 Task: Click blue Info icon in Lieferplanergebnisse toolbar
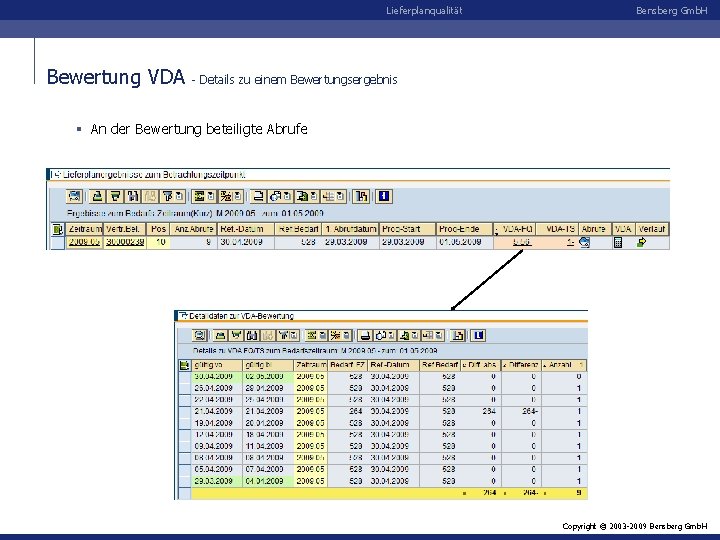[384, 196]
